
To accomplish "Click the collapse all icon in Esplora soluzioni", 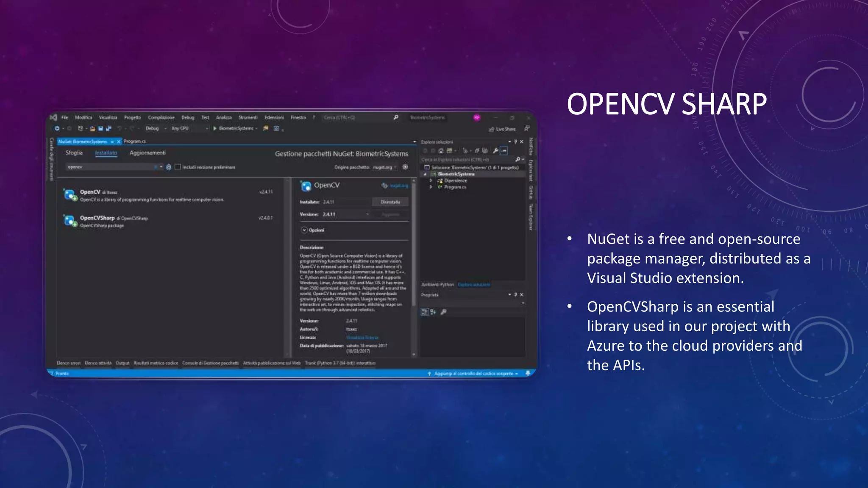I will coord(477,150).
